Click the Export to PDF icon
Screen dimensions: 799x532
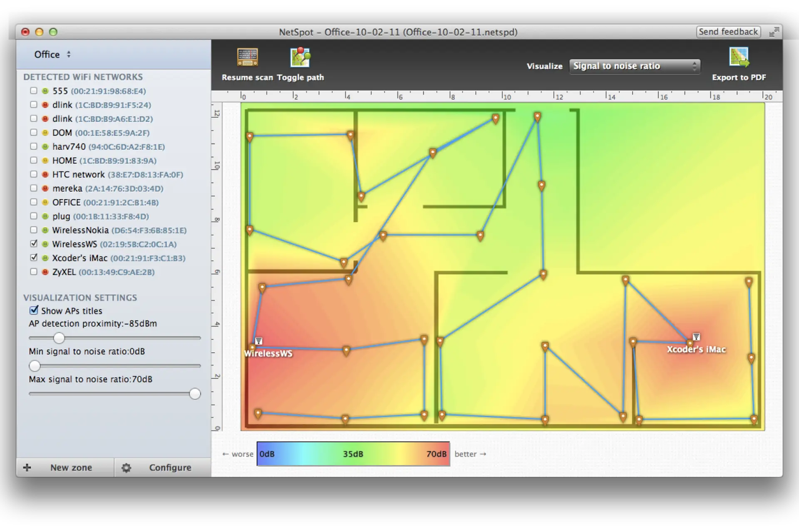click(x=739, y=57)
